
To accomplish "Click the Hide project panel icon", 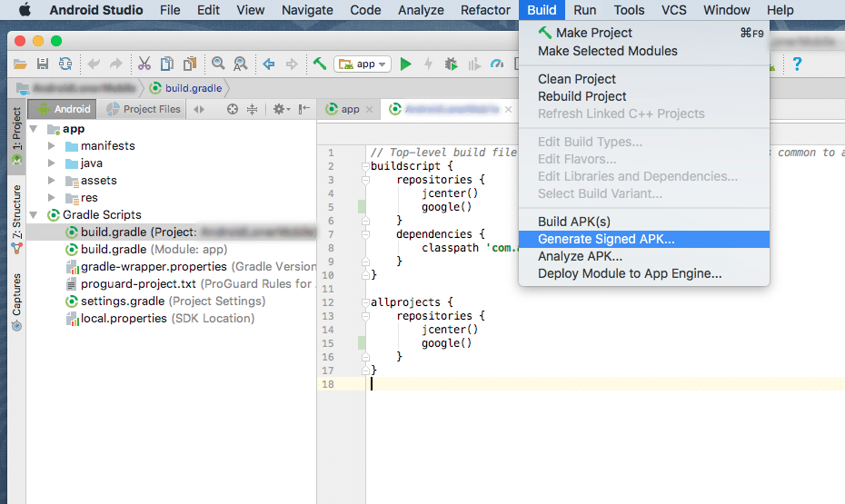I will click(304, 109).
